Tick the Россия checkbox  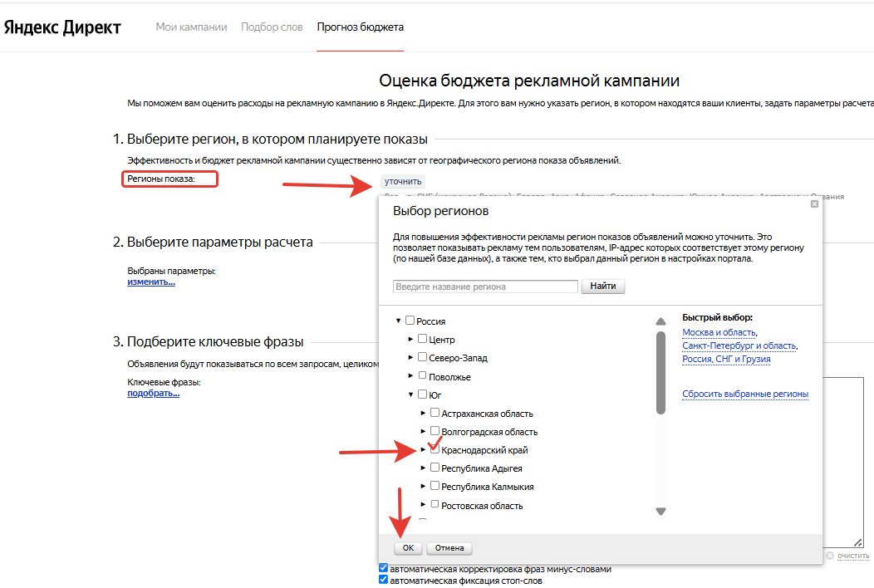(x=410, y=321)
